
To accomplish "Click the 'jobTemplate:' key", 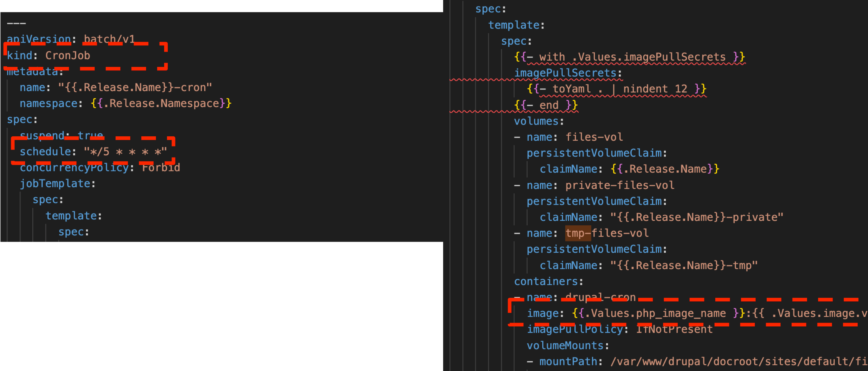I will click(x=58, y=184).
